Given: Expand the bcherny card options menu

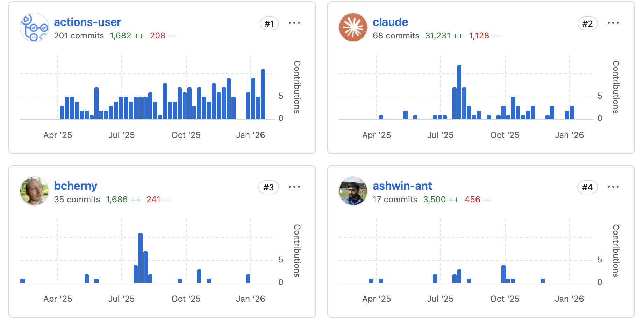Looking at the screenshot, I should (294, 187).
